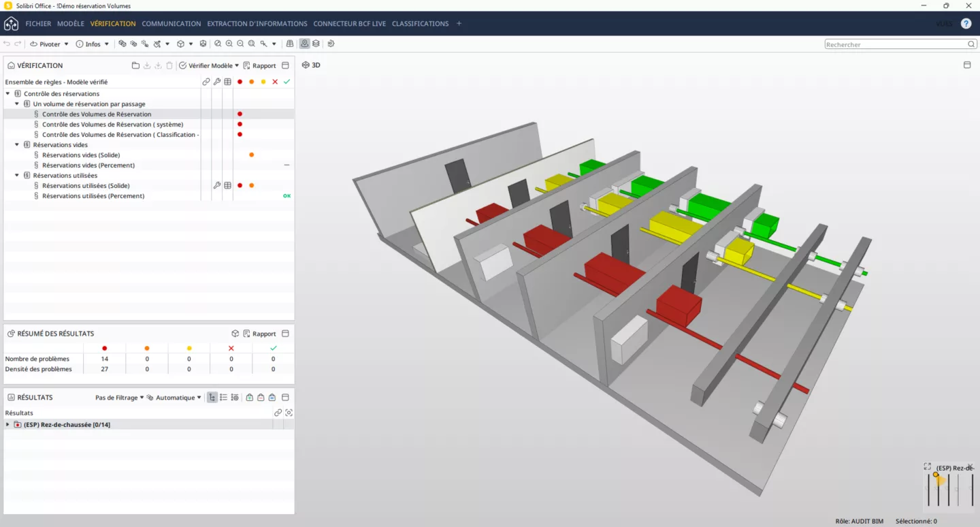Image resolution: width=980 pixels, height=527 pixels.
Task: Click Rapport in the Résumé des résultats panel
Action: coord(259,334)
